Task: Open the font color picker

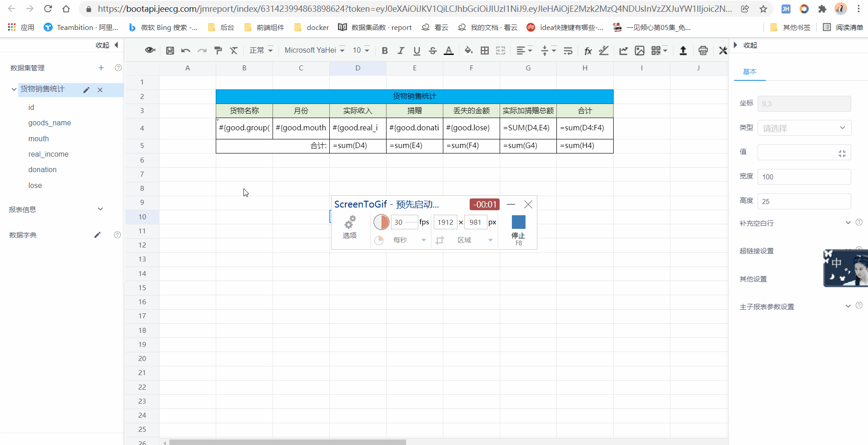Action: (449, 50)
